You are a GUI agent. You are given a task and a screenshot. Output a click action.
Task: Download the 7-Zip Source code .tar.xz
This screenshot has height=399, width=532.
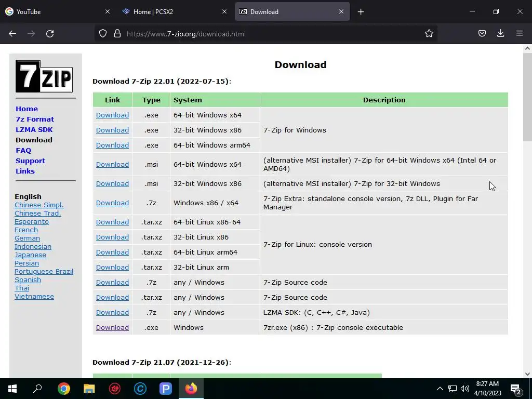point(112,298)
